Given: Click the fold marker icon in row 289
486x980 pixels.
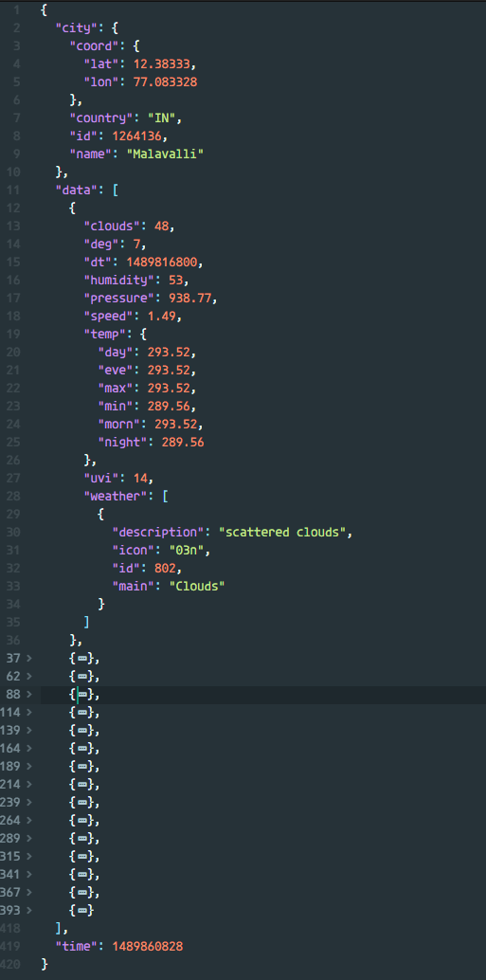Looking at the screenshot, I should coord(82,839).
